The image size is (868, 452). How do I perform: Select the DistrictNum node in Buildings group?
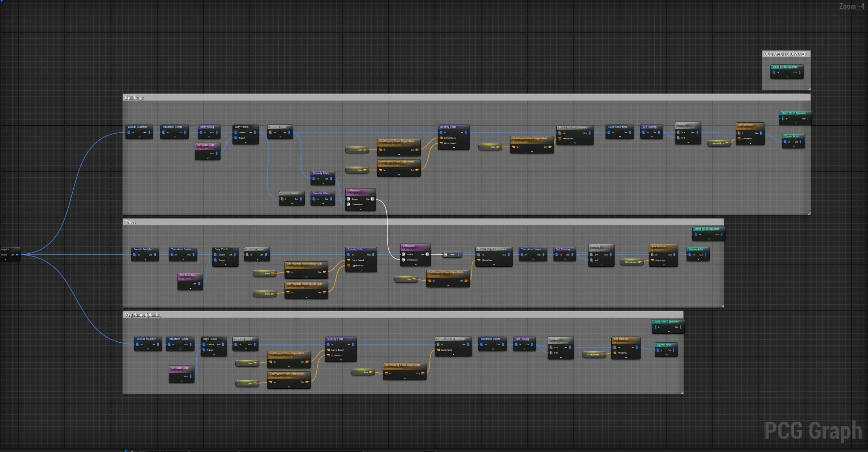click(x=718, y=143)
